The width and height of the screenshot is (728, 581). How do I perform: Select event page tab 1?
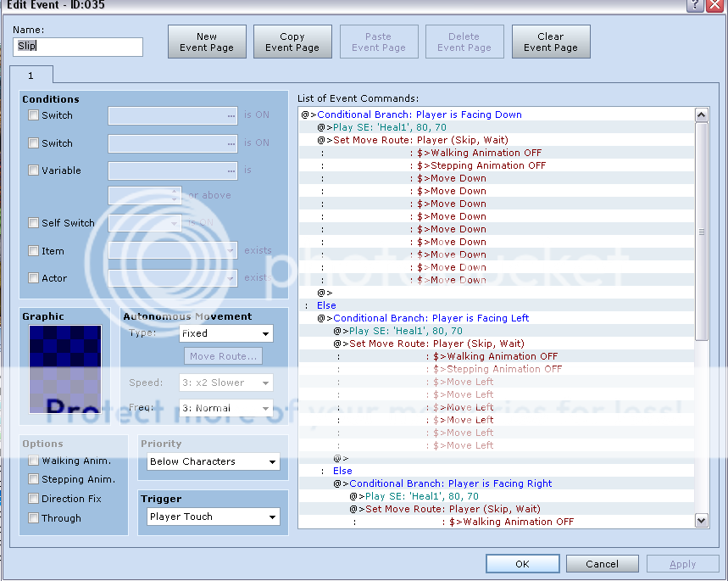tap(31, 75)
